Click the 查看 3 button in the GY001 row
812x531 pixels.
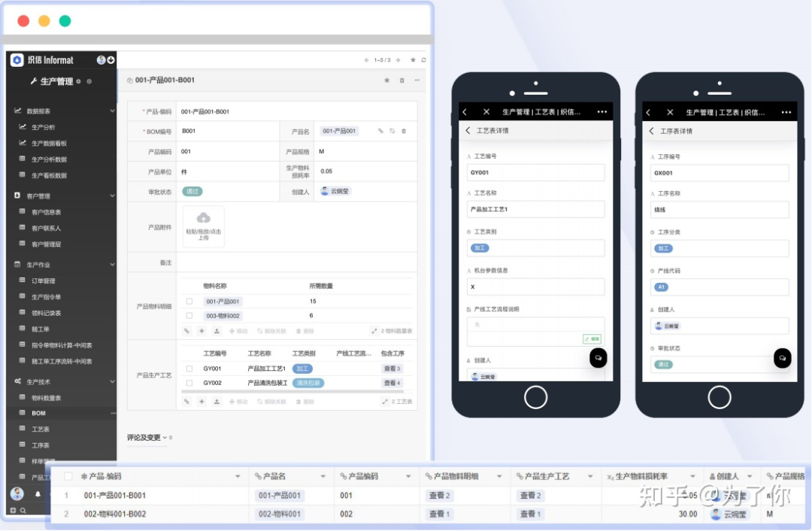click(x=392, y=369)
